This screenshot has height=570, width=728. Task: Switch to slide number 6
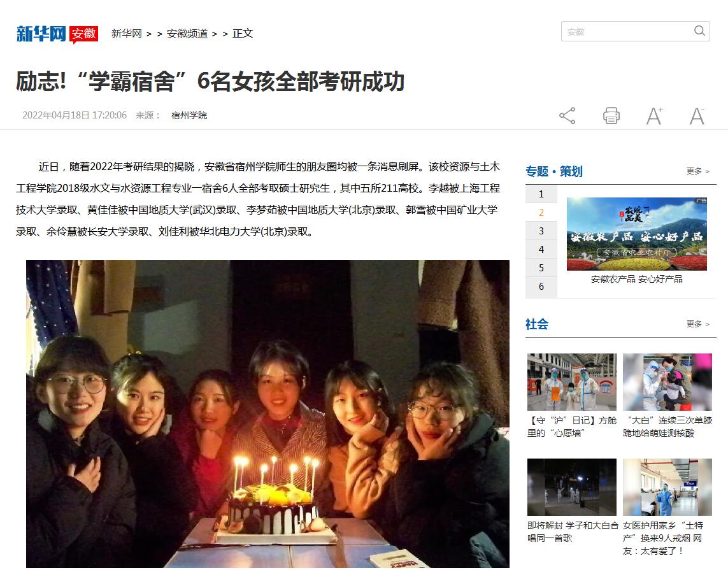pos(541,287)
